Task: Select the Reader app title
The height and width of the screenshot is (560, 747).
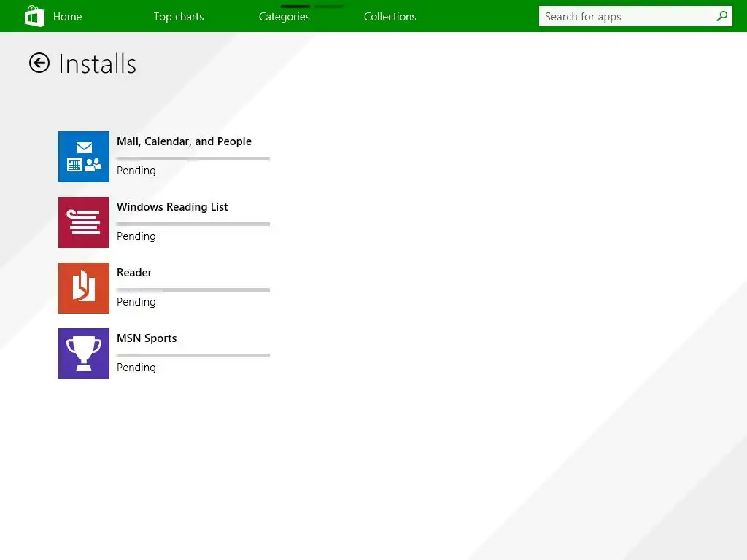Action: 134,273
